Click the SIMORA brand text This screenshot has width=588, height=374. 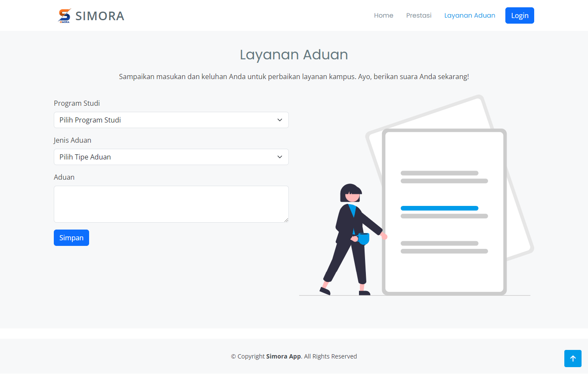click(100, 16)
